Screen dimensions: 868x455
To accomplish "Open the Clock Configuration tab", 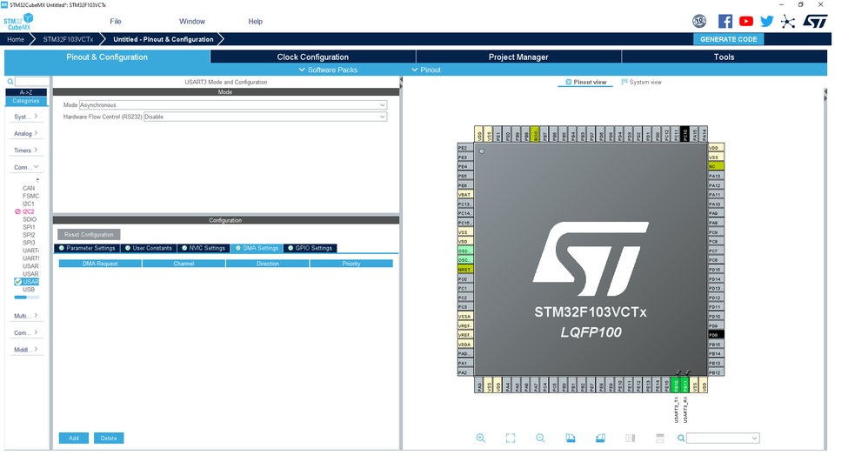I will pyautogui.click(x=313, y=57).
